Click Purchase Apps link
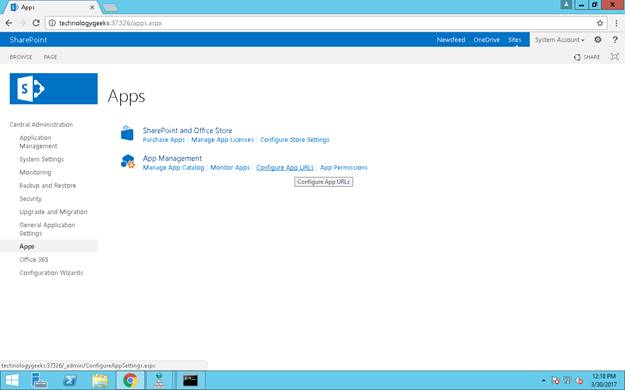The image size is (625, 390). [164, 140]
